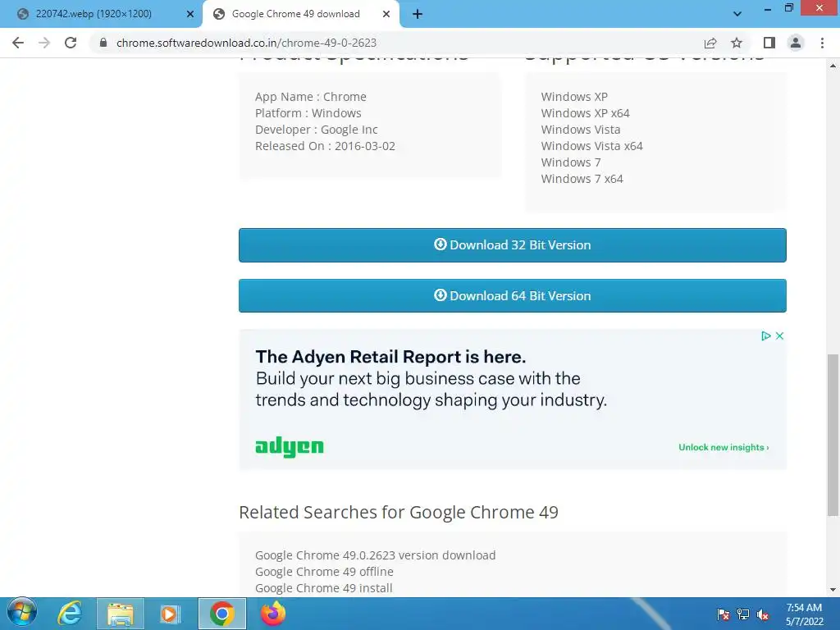This screenshot has width=840, height=630.
Task: View site information via the lock icon
Action: tap(103, 43)
